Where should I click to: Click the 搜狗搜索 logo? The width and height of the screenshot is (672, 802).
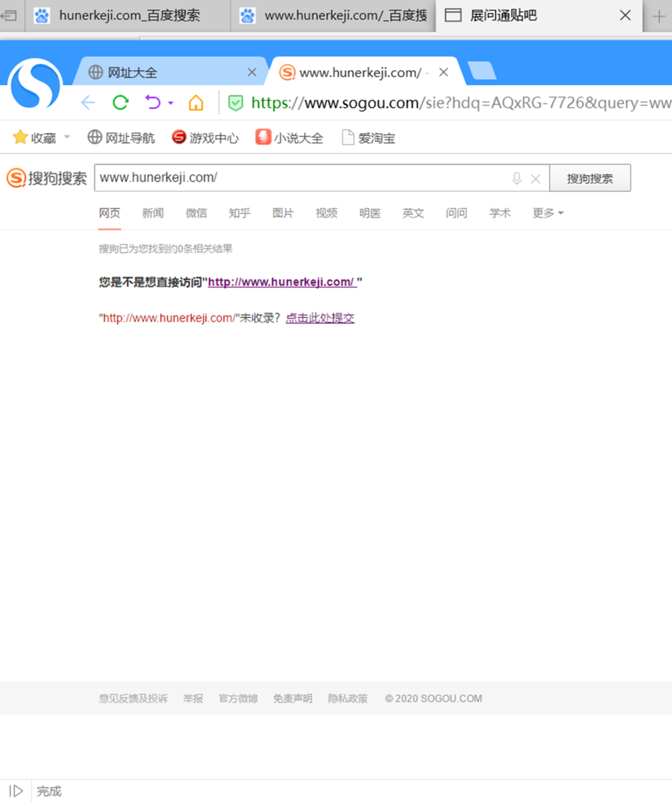click(x=47, y=178)
